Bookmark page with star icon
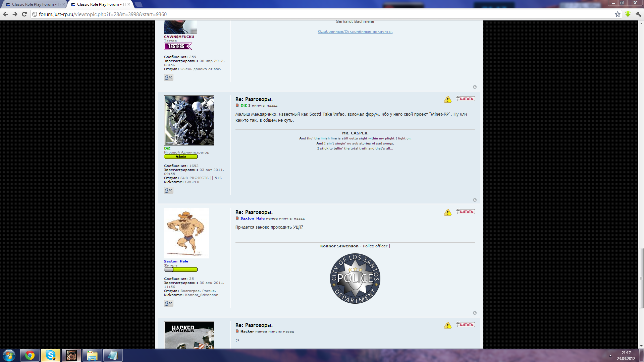 (x=618, y=14)
